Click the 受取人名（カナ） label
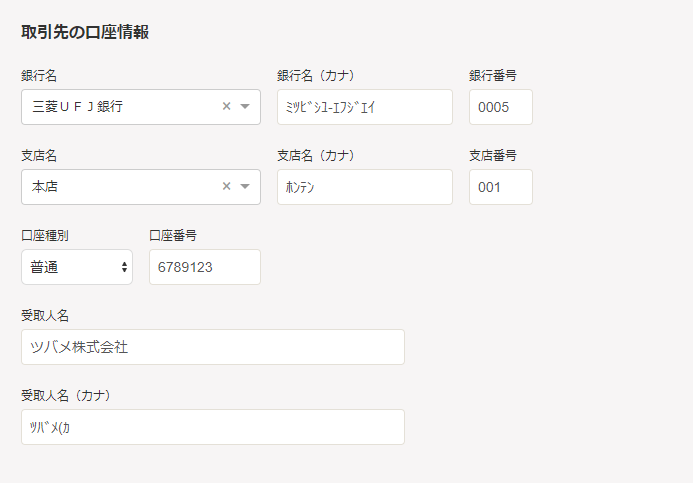The height and width of the screenshot is (483, 693). (x=66, y=396)
